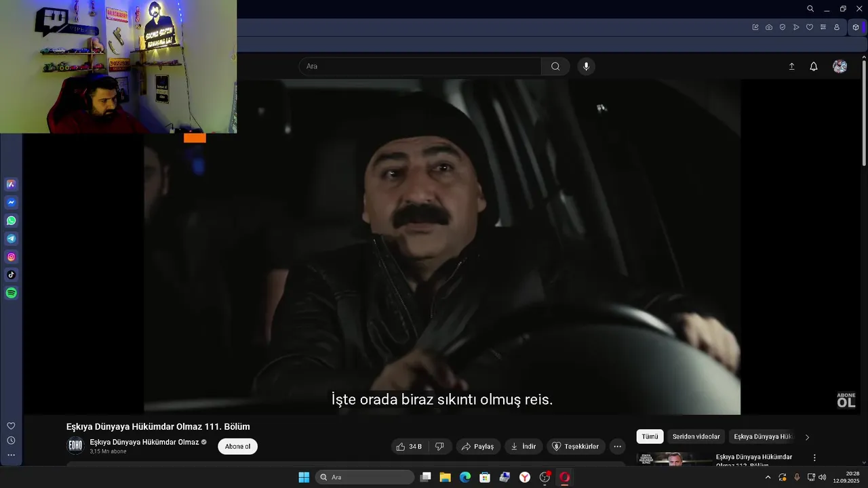The image size is (868, 488).
Task: Open Spotify in the Opera sidebar
Action: tap(12, 293)
